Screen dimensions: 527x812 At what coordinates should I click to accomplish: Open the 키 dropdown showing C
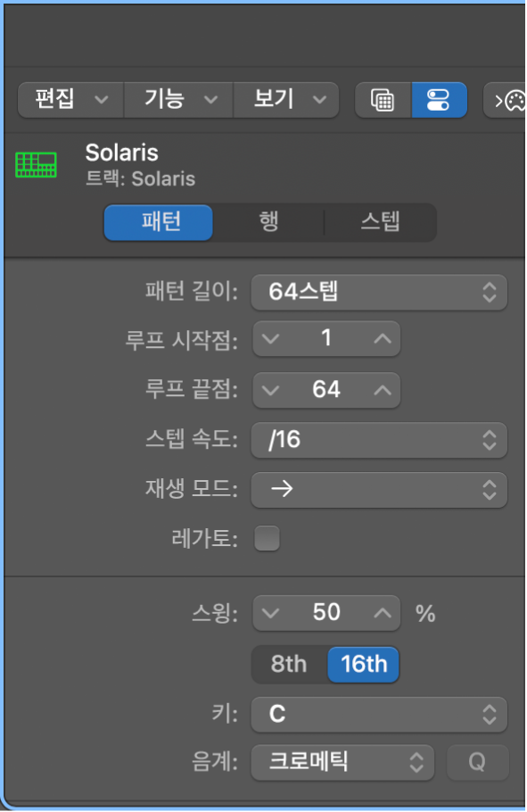pos(379,715)
